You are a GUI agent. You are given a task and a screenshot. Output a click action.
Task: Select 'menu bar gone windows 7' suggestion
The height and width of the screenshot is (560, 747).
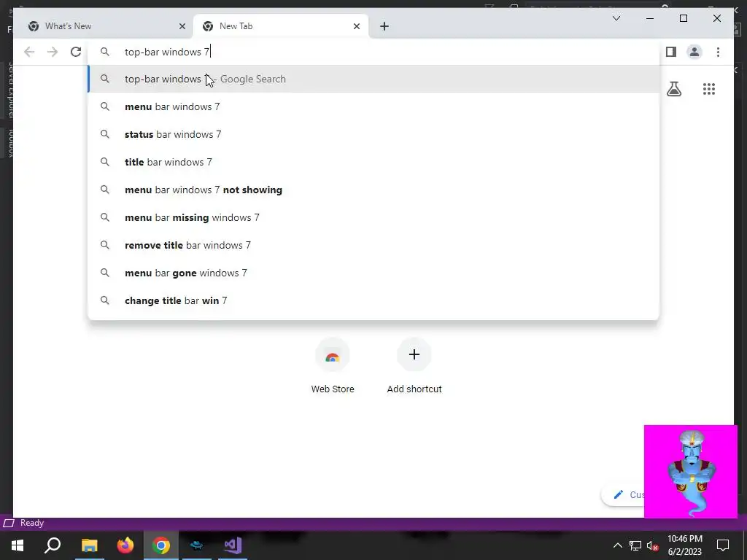(374, 273)
